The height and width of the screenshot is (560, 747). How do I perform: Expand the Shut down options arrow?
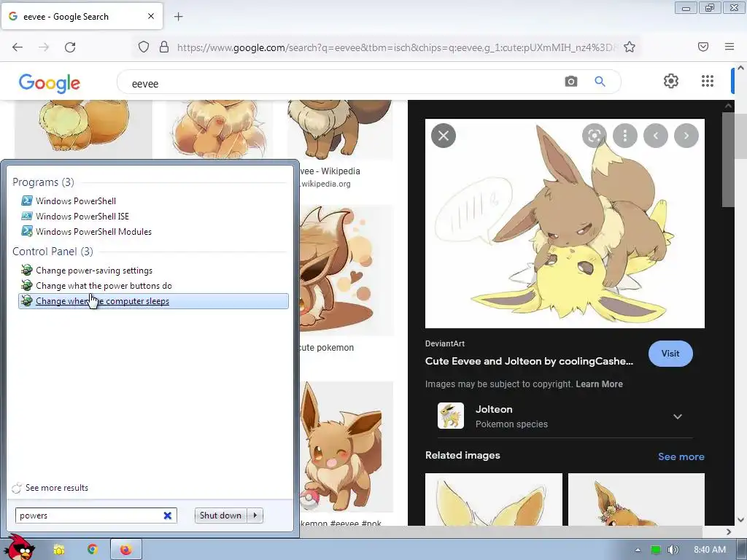[x=255, y=516]
